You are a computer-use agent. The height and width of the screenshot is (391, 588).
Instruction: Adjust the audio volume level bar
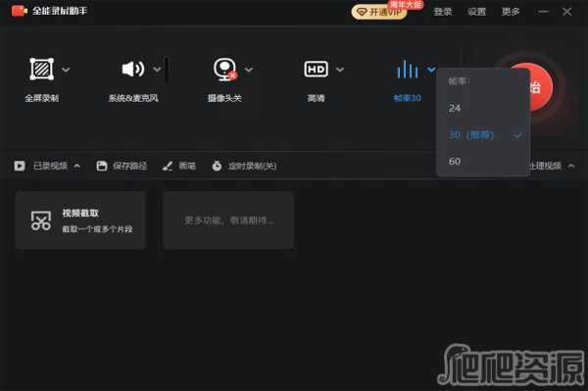pos(167,70)
